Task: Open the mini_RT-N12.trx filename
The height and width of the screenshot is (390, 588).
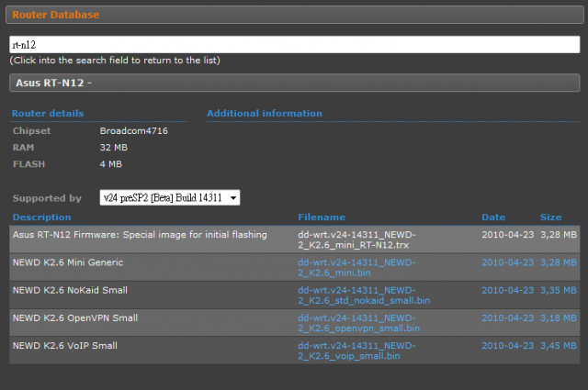Action: point(356,240)
